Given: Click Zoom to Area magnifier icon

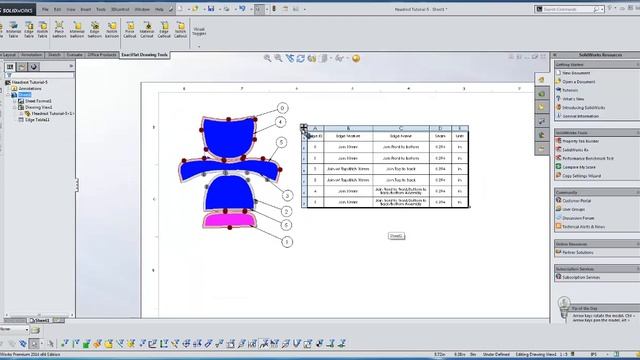Looking at the screenshot, I should (x=278, y=58).
